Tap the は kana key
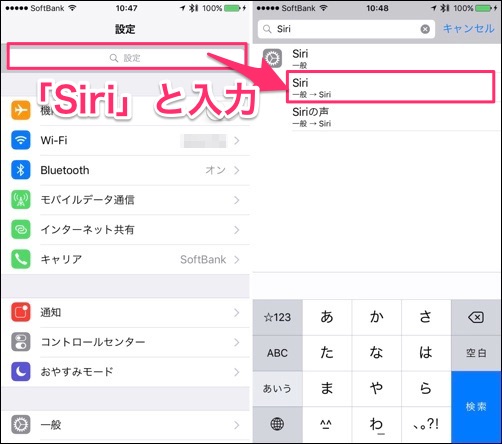Screen dimensions: 502x444 [426, 353]
